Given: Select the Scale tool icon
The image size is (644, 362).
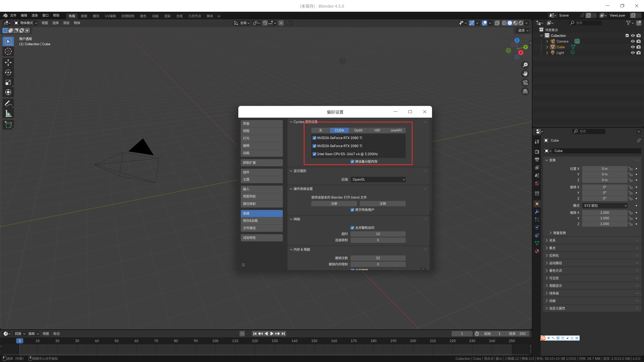Looking at the screenshot, I should pos(8,82).
